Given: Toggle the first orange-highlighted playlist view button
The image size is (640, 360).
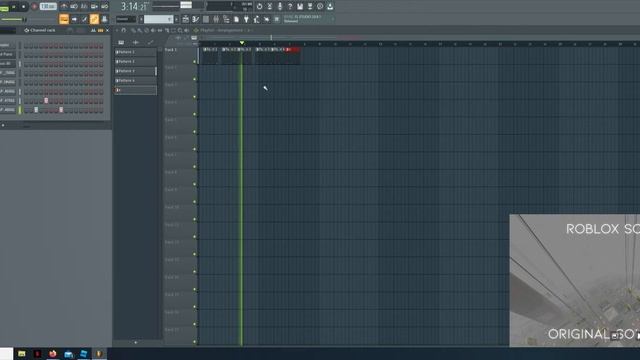Looking at the screenshot, I should pos(64,19).
